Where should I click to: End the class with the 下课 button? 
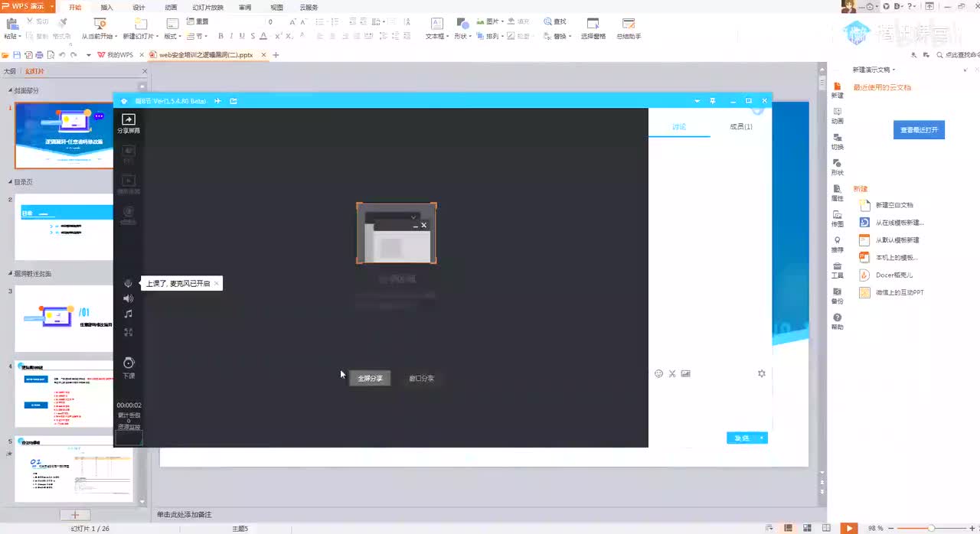coord(129,367)
